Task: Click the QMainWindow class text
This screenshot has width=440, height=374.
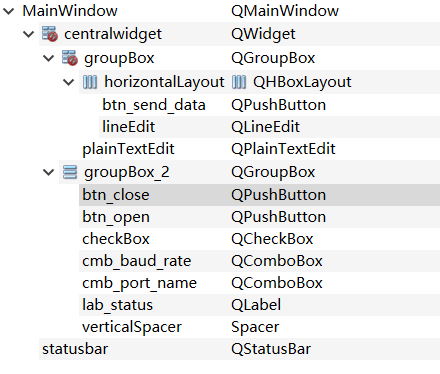Action: pos(285,11)
